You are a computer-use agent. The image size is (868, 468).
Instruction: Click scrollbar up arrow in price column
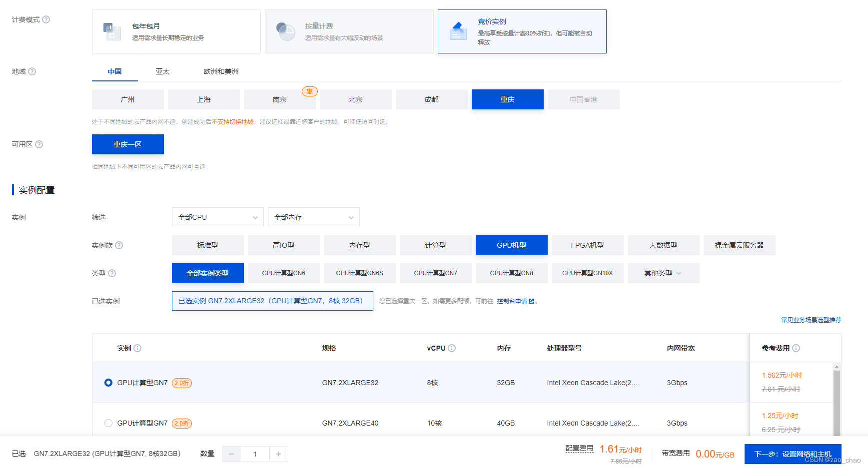click(837, 367)
